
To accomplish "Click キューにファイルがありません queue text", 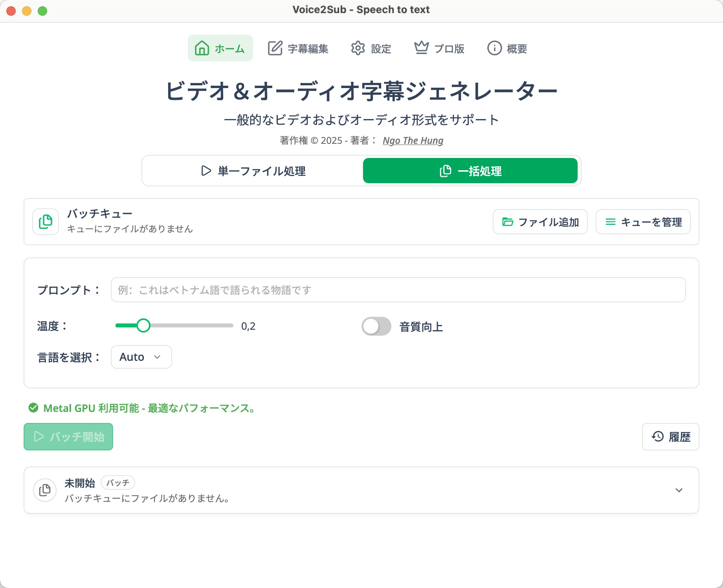I will click(x=130, y=229).
